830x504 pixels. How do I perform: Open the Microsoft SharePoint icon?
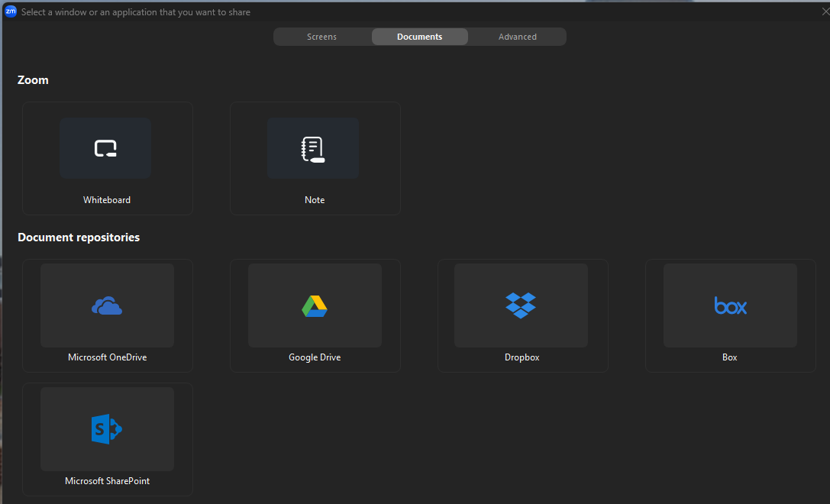106,429
